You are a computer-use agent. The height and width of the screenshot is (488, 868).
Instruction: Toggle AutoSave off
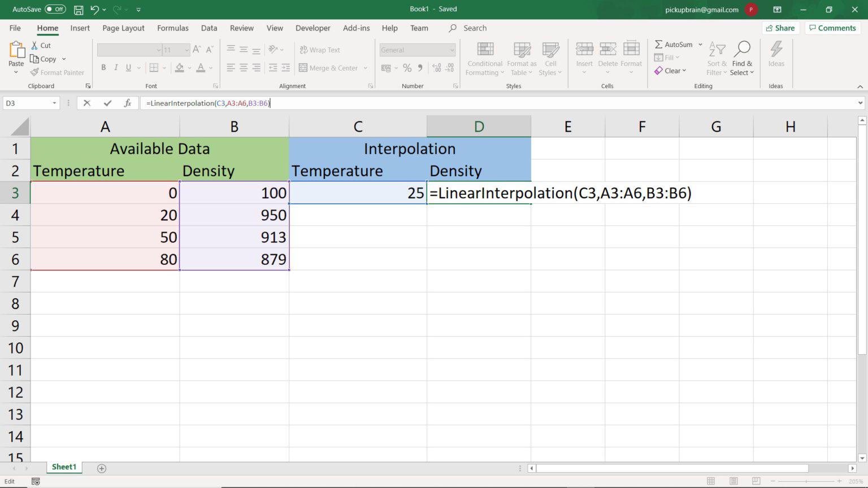tap(55, 8)
